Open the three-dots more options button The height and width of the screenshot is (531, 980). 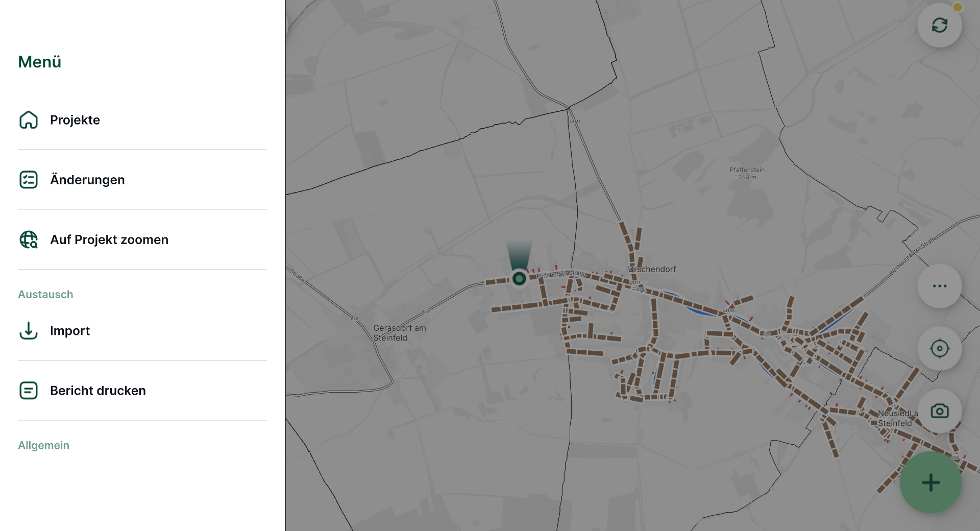click(x=940, y=286)
